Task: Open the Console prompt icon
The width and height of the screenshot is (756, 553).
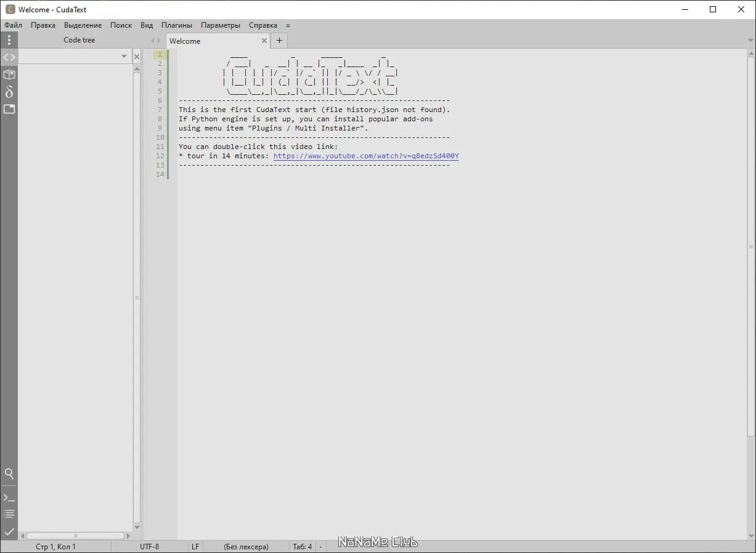Action: [x=9, y=497]
